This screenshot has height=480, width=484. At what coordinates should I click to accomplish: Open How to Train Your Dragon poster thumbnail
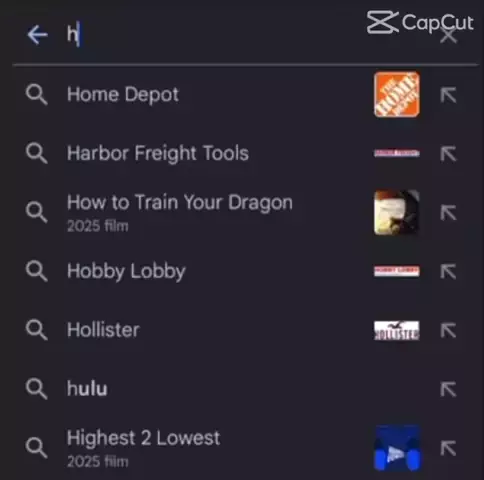click(x=397, y=212)
